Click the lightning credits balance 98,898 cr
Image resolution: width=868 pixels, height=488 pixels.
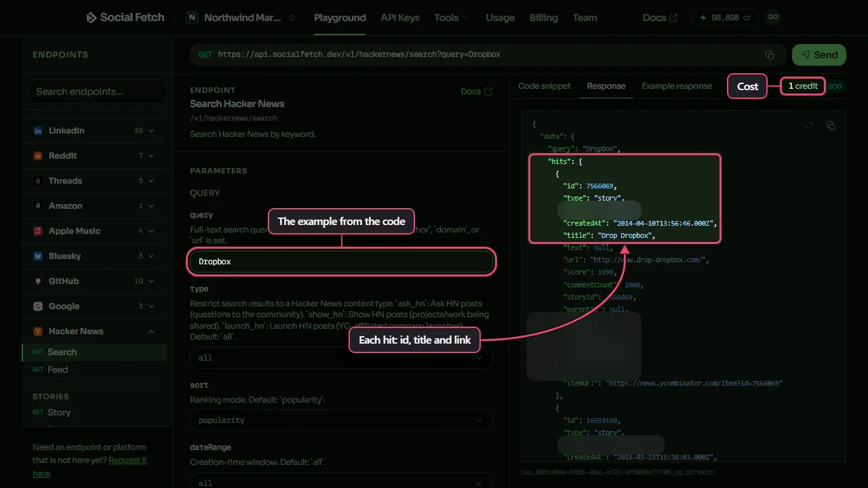click(x=725, y=18)
